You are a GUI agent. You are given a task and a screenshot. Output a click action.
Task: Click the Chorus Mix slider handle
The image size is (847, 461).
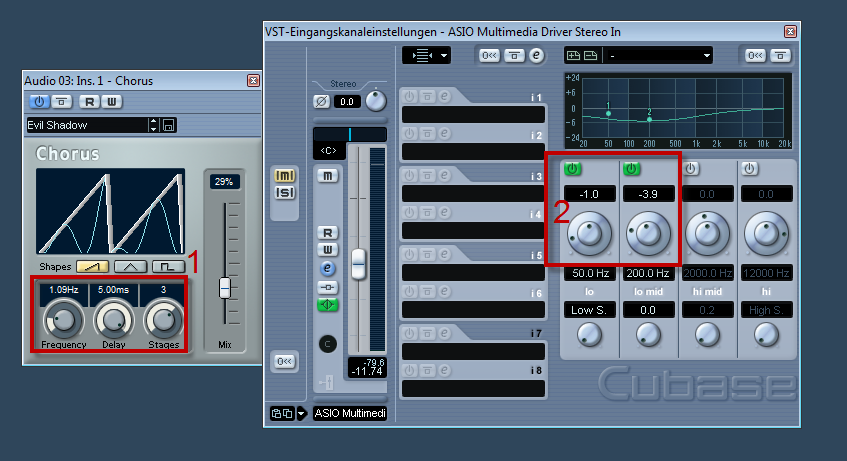point(225,287)
